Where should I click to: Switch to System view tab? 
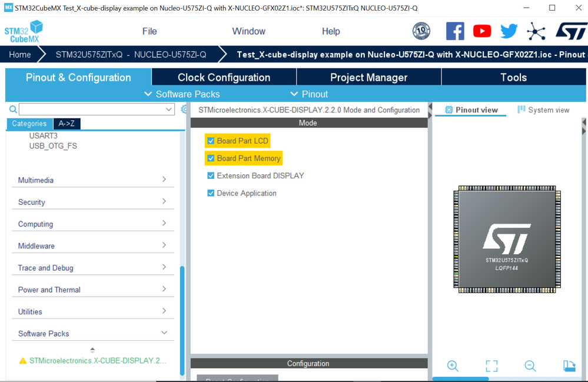pos(543,110)
